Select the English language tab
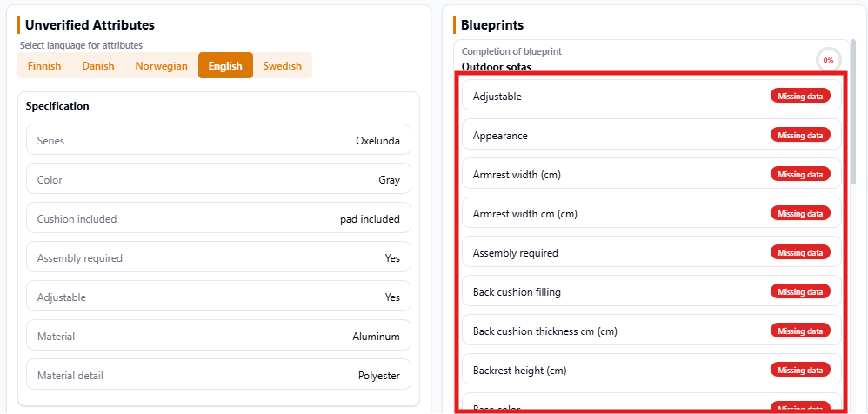Viewport: 868px width, 414px height. (x=225, y=66)
